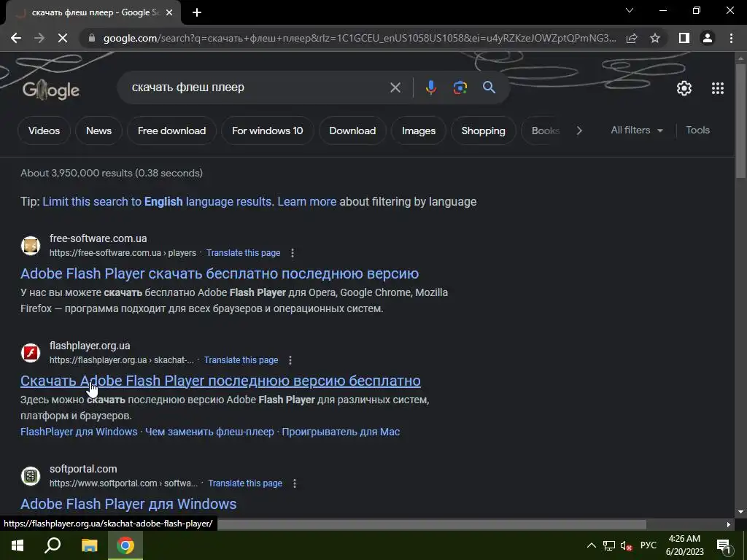
Task: Open Adobe Flash Player для Windows result
Action: coord(128,504)
